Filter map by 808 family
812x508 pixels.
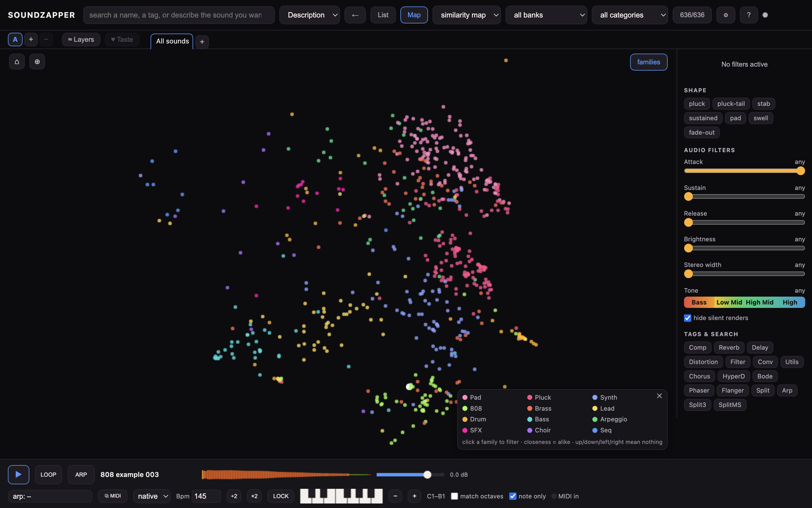pos(472,409)
